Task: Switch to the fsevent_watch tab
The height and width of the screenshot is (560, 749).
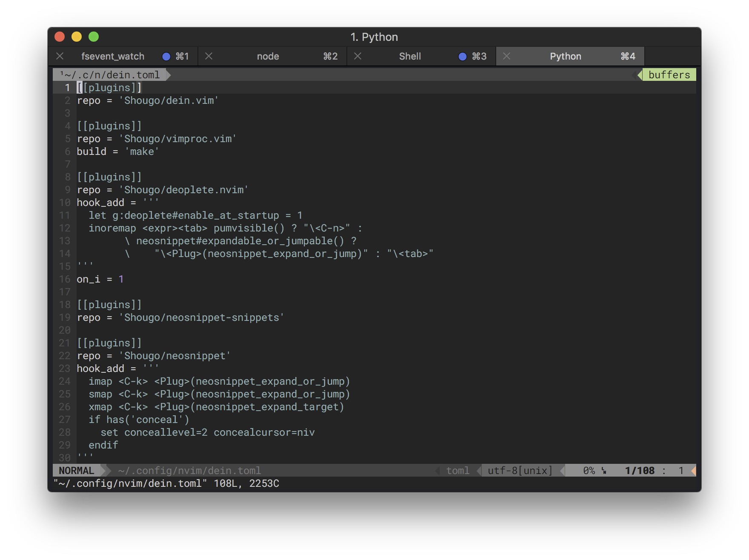Action: coord(113,56)
